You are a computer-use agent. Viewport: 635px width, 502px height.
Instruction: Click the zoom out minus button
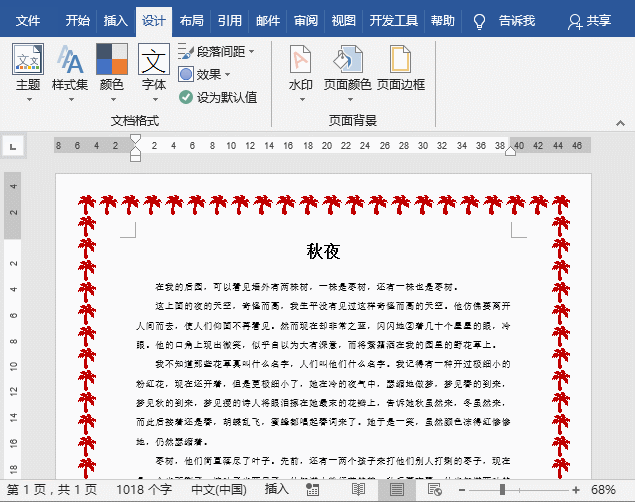click(462, 490)
